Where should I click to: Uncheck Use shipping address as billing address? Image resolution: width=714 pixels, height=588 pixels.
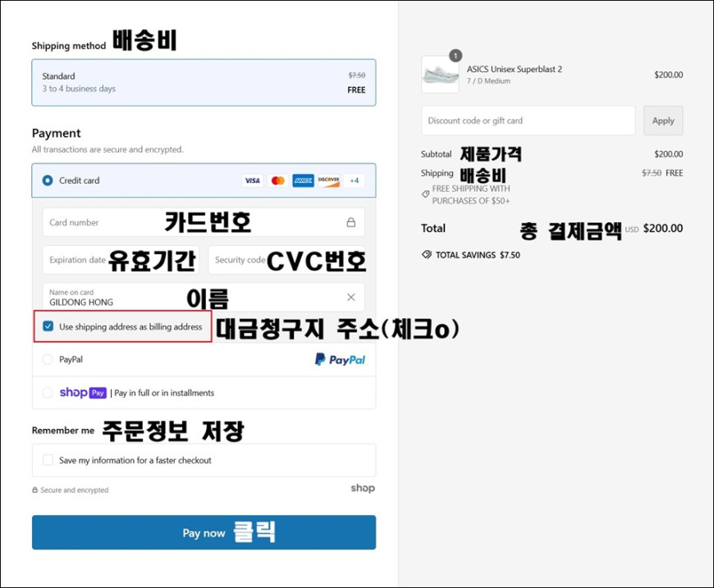[x=48, y=326]
